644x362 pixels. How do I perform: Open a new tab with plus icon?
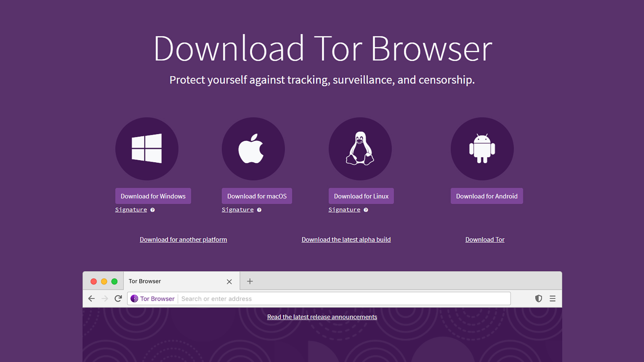250,281
